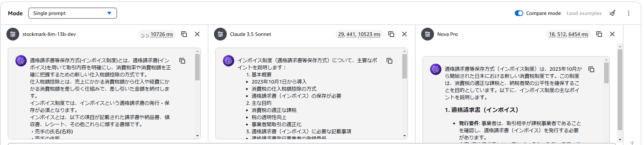Copy stockmark-llm-13b-dev panel using header copy icon
644x145 pixels.
click(x=184, y=34)
